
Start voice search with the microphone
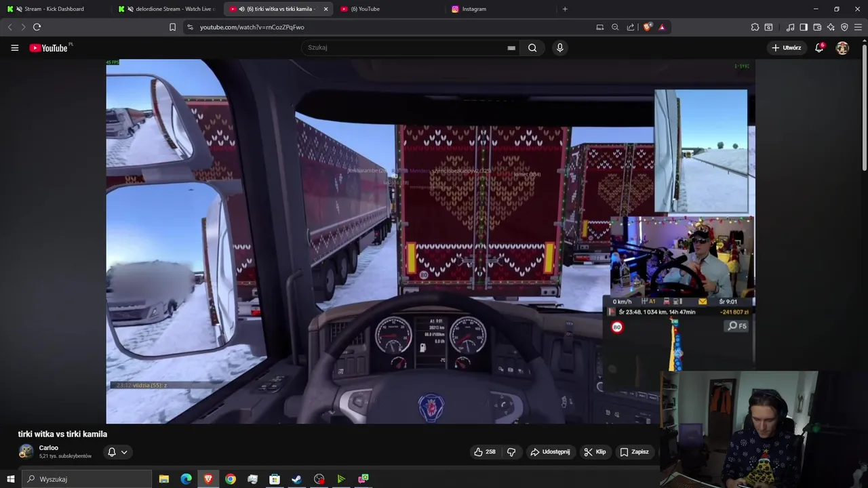[x=559, y=48]
